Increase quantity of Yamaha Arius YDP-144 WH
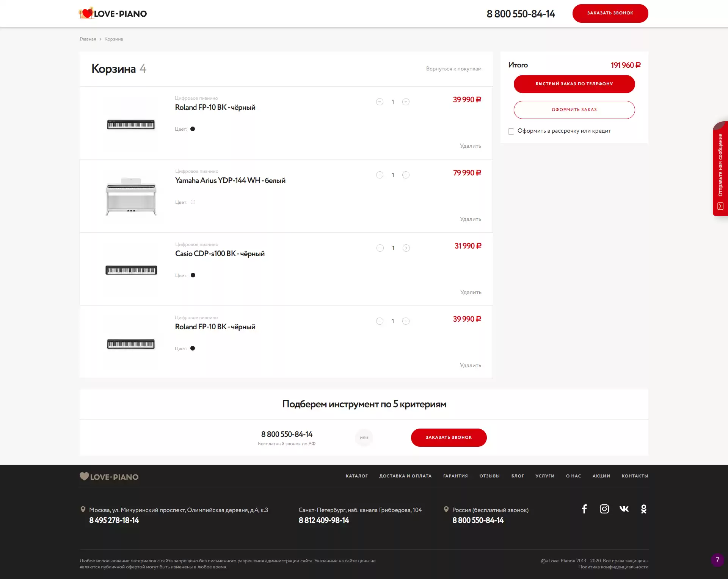 406,175
